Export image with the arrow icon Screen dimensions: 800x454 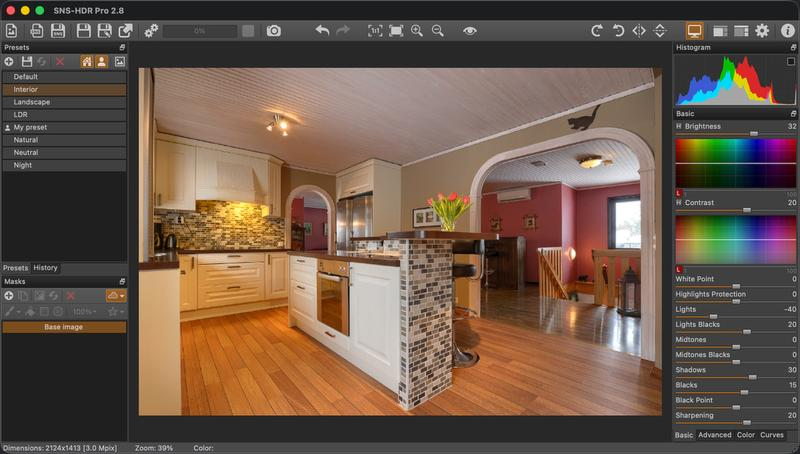126,31
